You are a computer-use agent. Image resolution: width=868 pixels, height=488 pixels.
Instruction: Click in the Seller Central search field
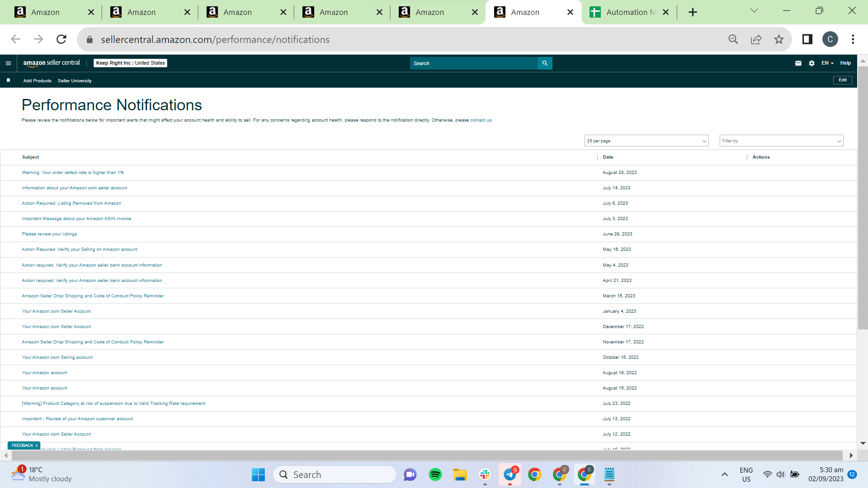pyautogui.click(x=474, y=63)
